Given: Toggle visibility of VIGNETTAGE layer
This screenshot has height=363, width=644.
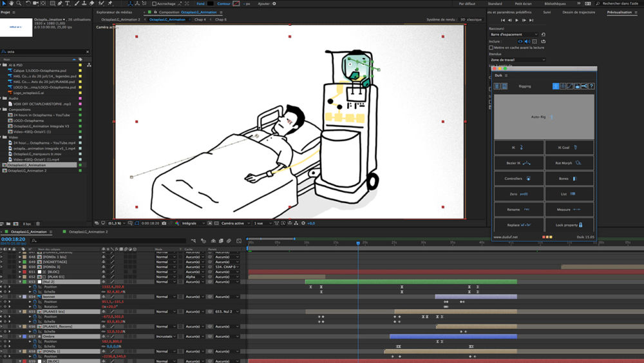Looking at the screenshot, I should click(x=2, y=262).
